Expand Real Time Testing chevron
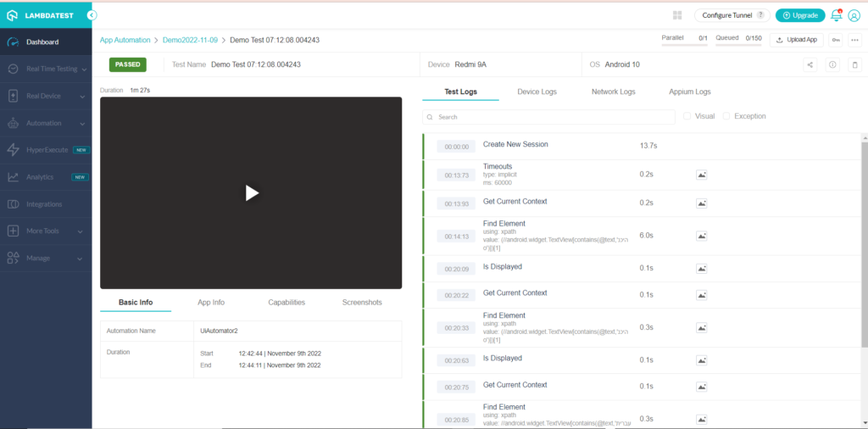 [84, 70]
